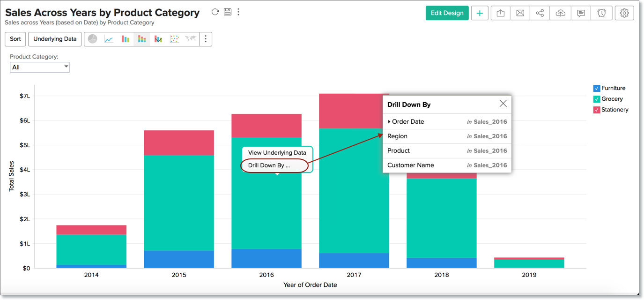The image size is (644, 300).
Task: Switch to the line chart view
Action: (x=109, y=39)
